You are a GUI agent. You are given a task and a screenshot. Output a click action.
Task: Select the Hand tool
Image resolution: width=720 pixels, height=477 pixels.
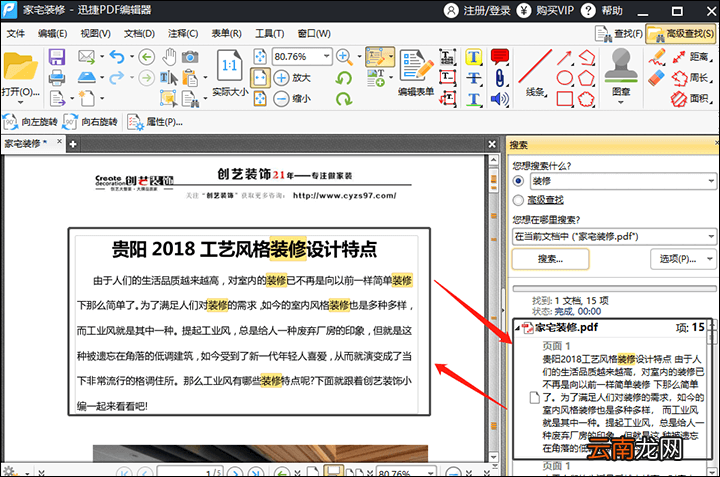[169, 57]
